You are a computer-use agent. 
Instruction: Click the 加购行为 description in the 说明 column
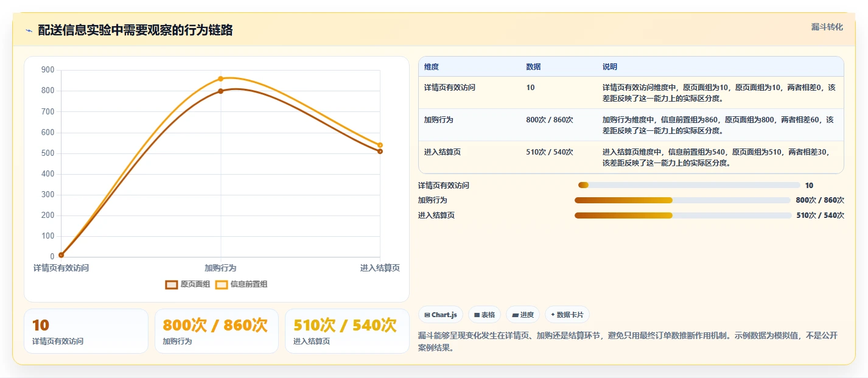point(718,125)
